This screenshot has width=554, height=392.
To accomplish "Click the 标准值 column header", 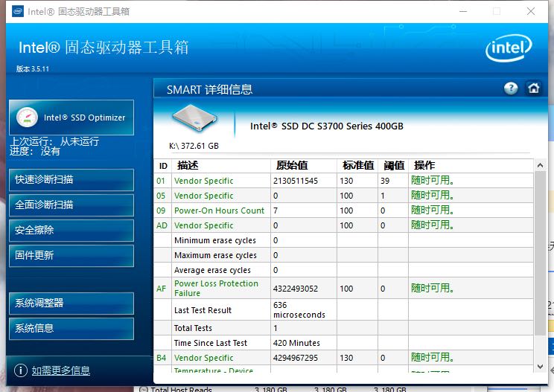I will click(358, 165).
